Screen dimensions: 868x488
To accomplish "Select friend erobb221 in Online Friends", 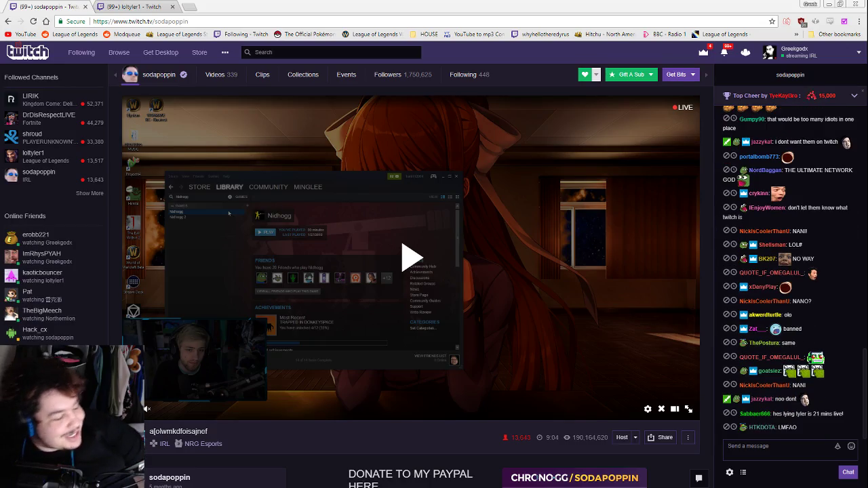I will point(54,239).
